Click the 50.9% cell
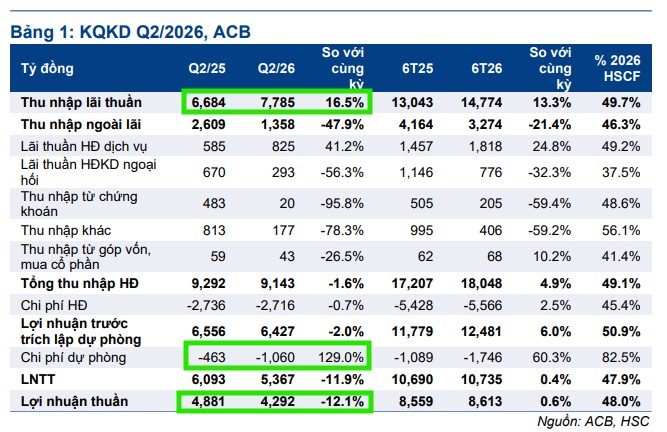 621,332
